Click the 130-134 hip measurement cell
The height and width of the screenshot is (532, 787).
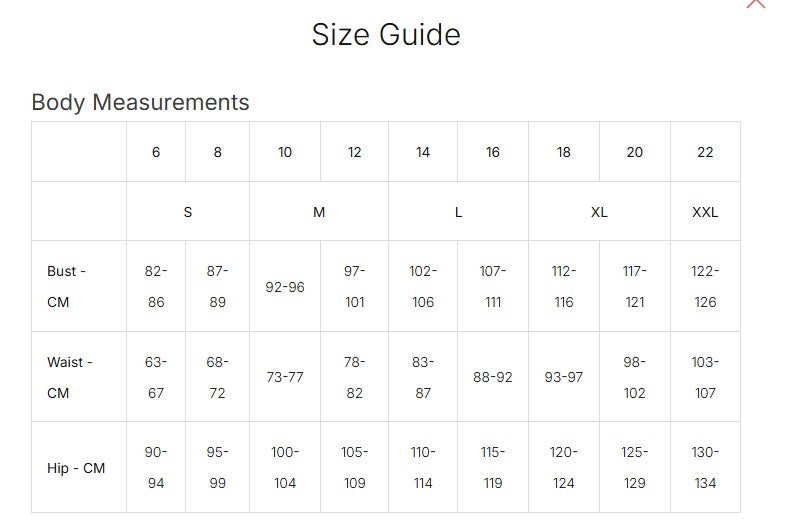705,468
